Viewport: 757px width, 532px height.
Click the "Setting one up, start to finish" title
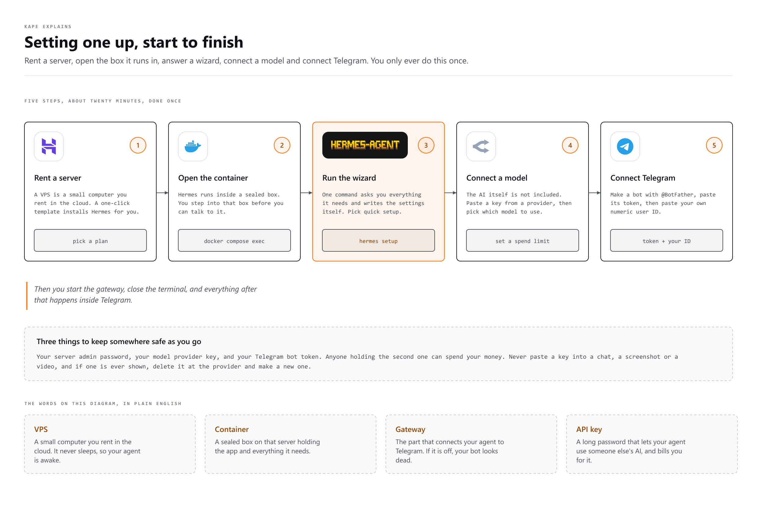134,42
